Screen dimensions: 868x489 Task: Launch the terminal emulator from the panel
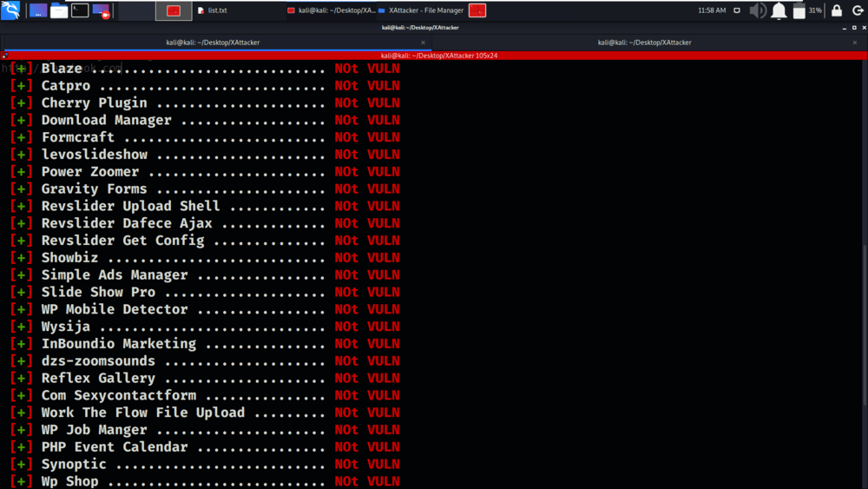pyautogui.click(x=80, y=10)
